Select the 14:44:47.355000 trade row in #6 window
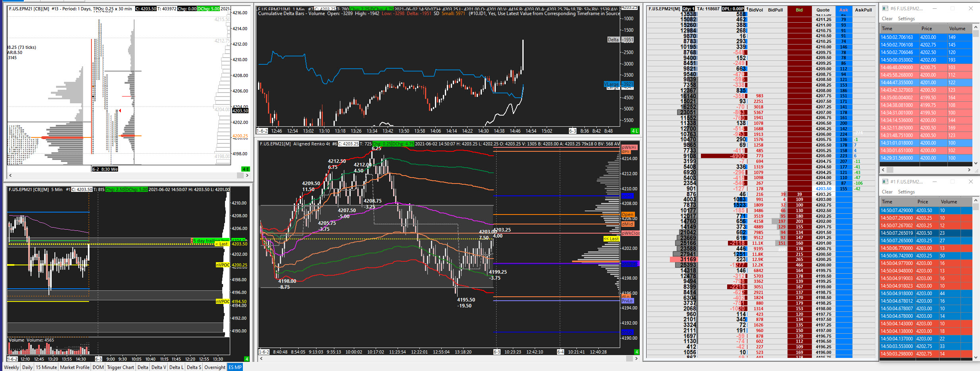This screenshot has height=371, width=980. coord(926,83)
